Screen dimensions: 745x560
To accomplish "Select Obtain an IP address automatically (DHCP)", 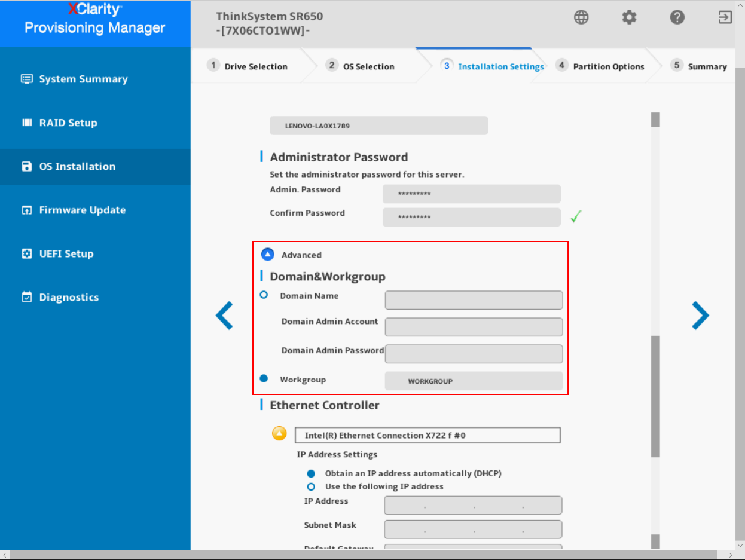I will point(311,473).
